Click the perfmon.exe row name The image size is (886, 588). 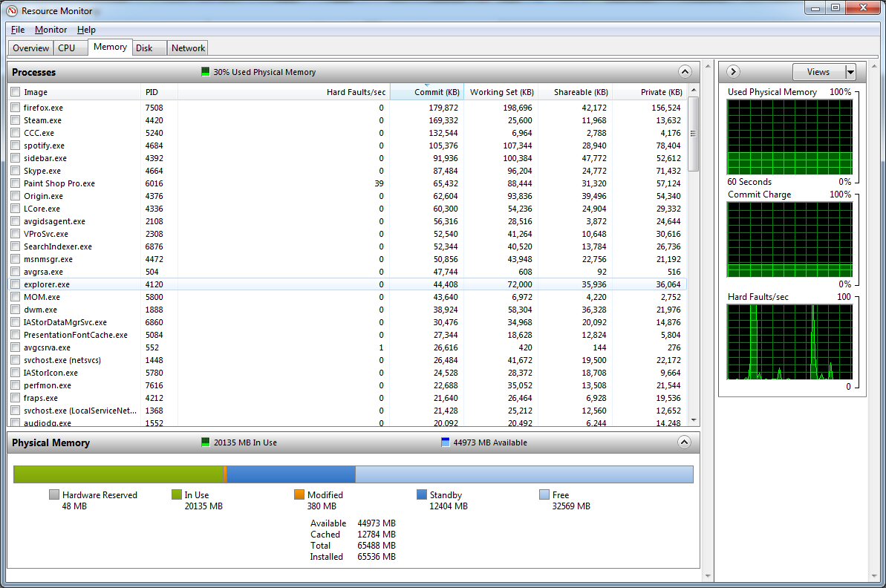coord(48,385)
